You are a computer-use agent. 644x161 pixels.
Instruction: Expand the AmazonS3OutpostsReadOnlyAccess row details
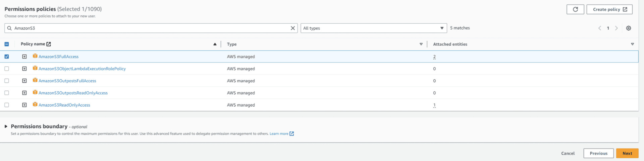coord(24,93)
